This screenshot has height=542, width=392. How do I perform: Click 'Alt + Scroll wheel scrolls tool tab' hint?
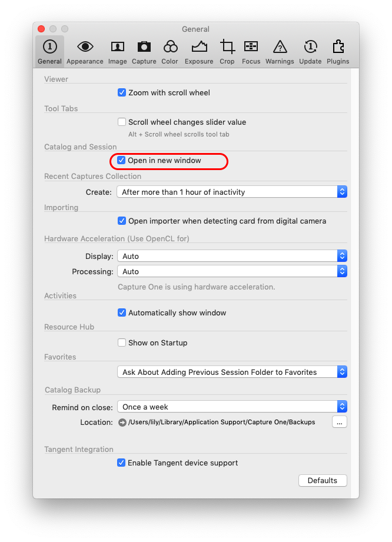click(x=179, y=134)
